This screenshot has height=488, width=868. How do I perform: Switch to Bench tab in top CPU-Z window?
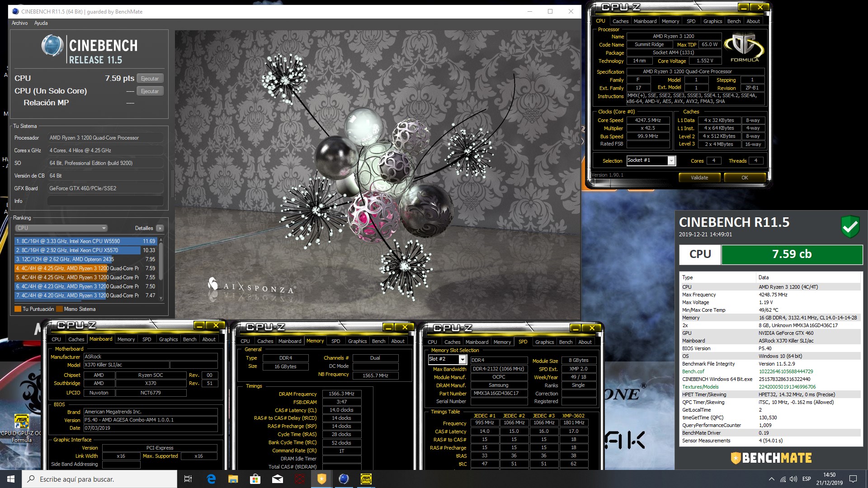coord(734,21)
